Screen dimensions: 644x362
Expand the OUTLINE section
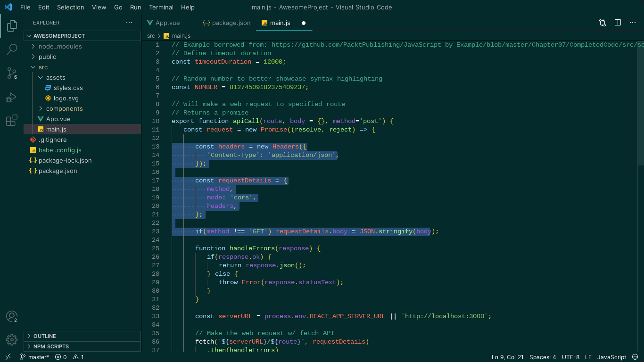click(x=82, y=336)
